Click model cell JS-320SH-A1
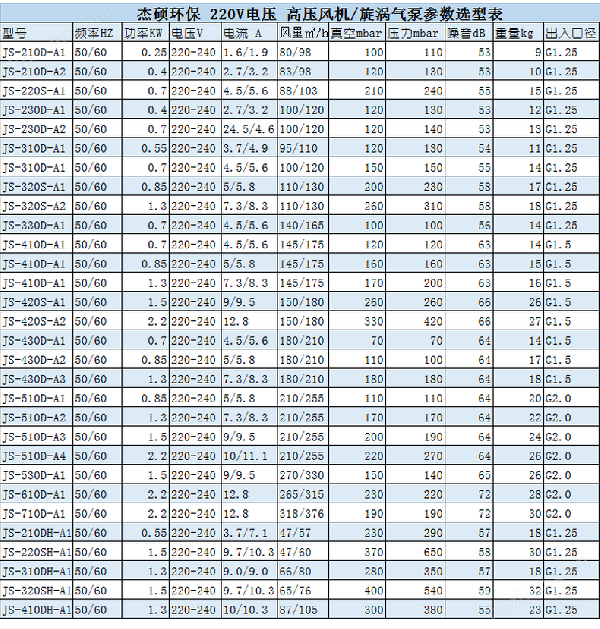The width and height of the screenshot is (600, 629). pos(36,591)
